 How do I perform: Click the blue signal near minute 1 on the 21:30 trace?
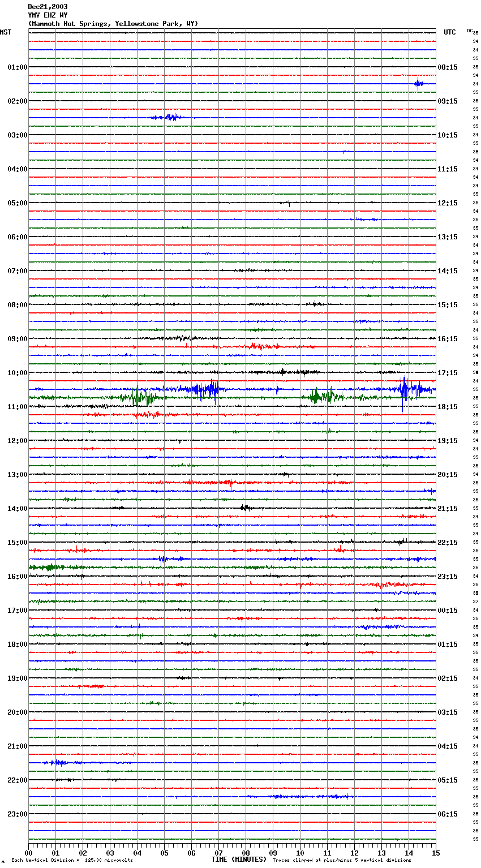(58, 763)
